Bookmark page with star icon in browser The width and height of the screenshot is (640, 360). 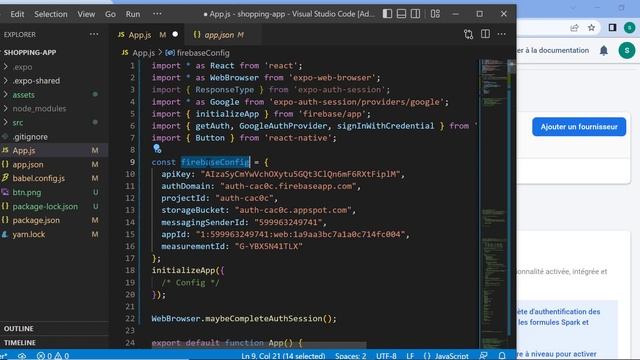(x=591, y=28)
